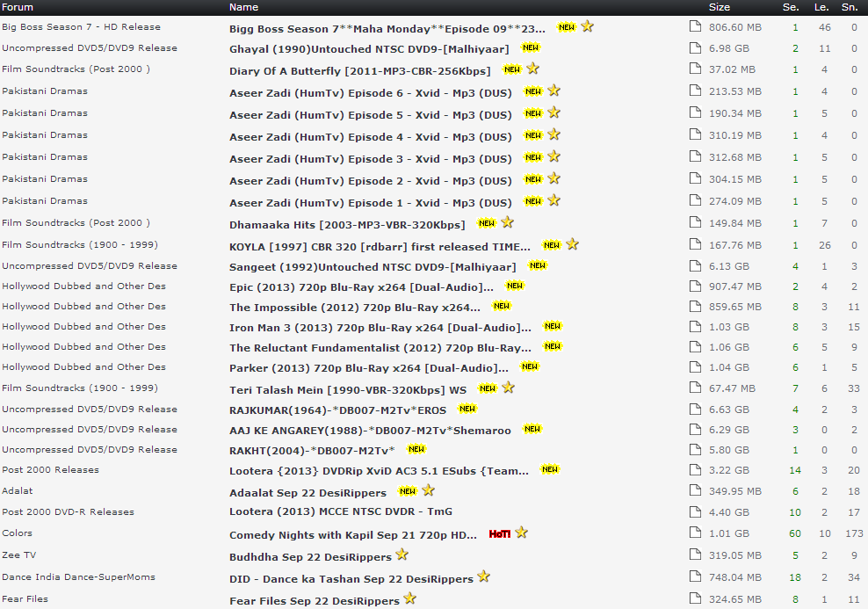Viewport: 868px width, 609px height.
Task: Click the star next to Aseer Zadi Episode 1
Action: tap(554, 200)
